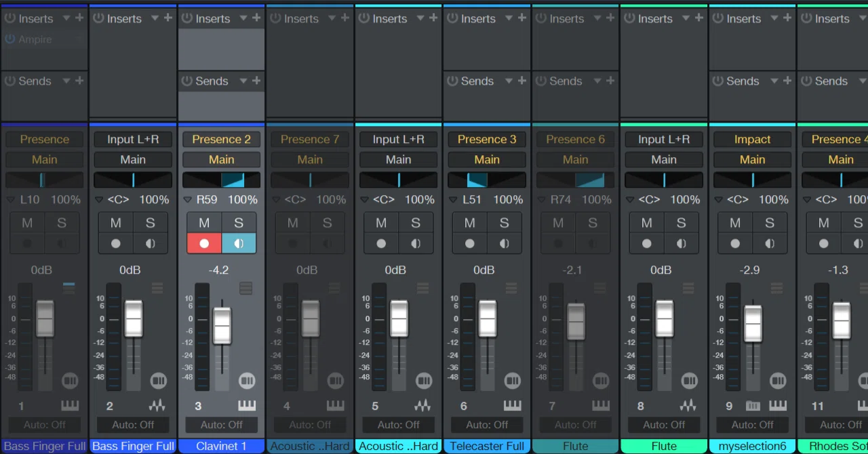868x454 pixels.
Task: Mute channel 2 Bass Finger Full
Action: (116, 223)
